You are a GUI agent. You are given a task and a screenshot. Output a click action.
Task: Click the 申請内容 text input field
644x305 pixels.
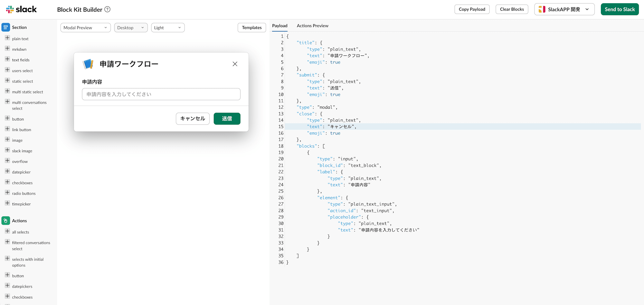(x=161, y=94)
